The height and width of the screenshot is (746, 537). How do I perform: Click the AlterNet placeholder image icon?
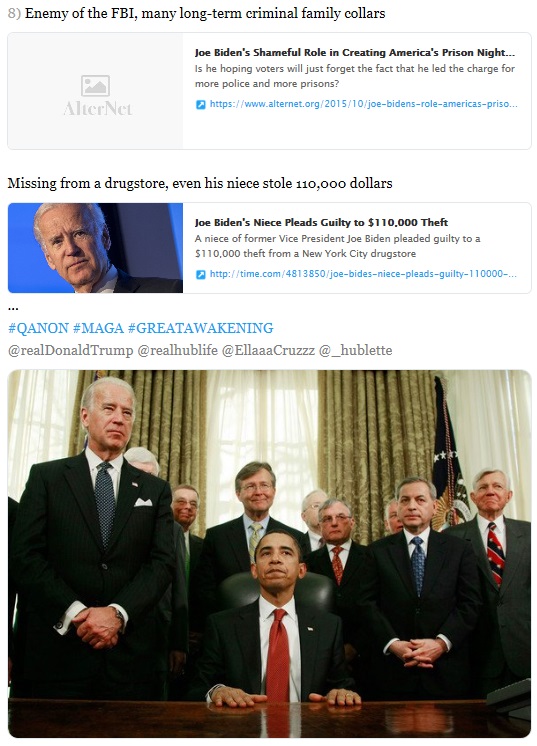tap(95, 86)
